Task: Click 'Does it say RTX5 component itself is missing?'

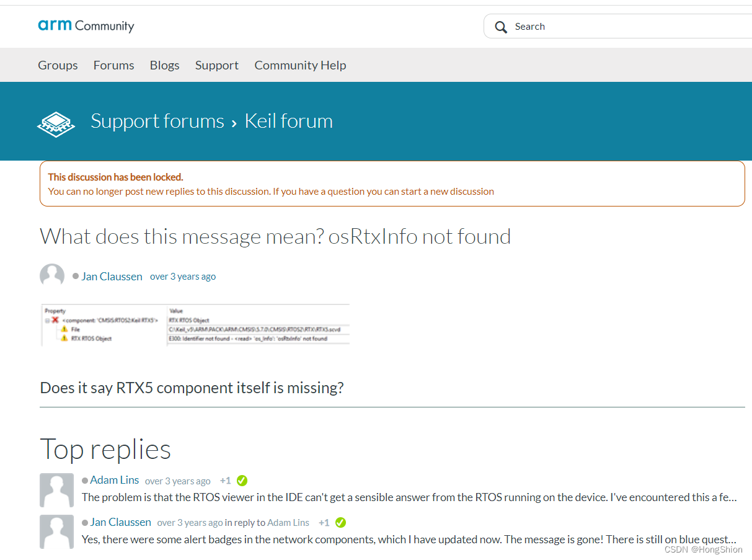Action: point(192,388)
